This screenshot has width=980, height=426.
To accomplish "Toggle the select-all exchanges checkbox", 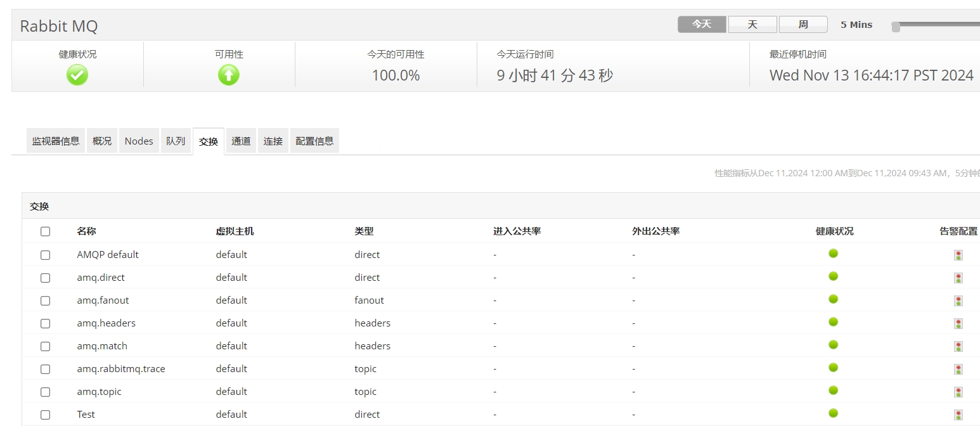I will pos(45,231).
